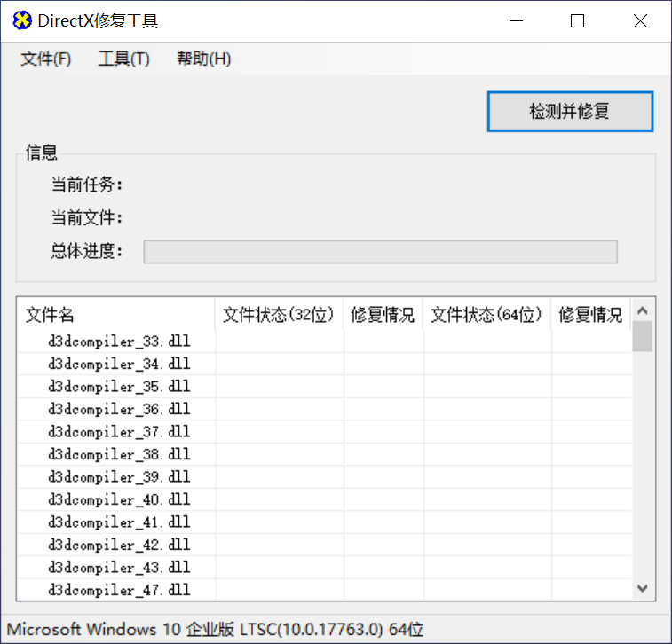Select d3dcompiler_41.dll row
This screenshot has width=672, height=644.
coord(324,522)
